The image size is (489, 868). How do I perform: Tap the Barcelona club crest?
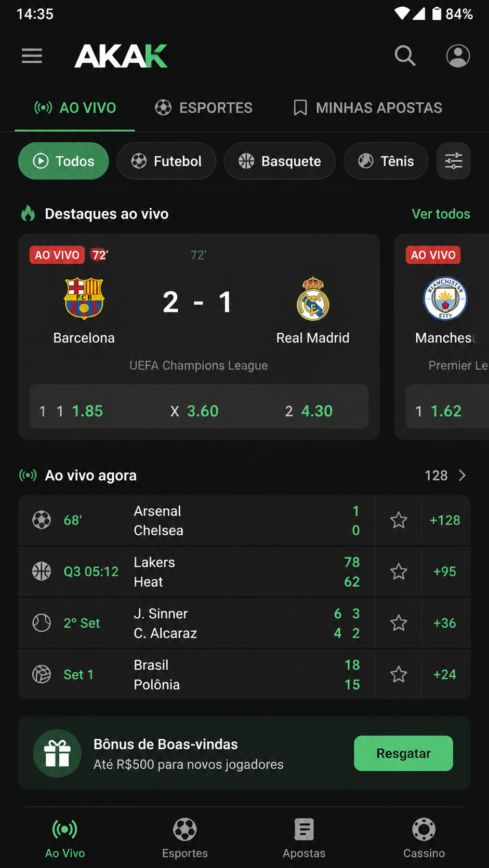[x=84, y=298]
